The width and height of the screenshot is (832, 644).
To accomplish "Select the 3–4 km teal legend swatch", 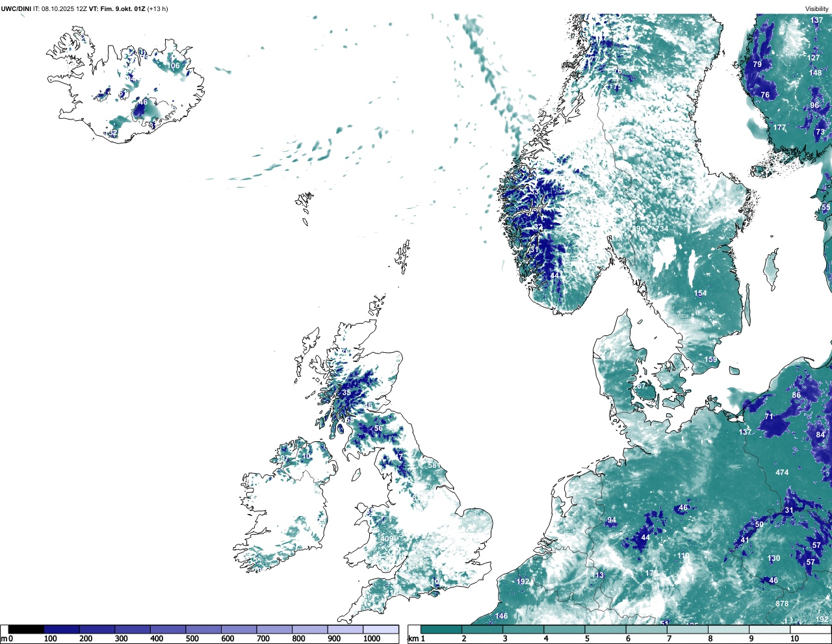I will coord(523,629).
